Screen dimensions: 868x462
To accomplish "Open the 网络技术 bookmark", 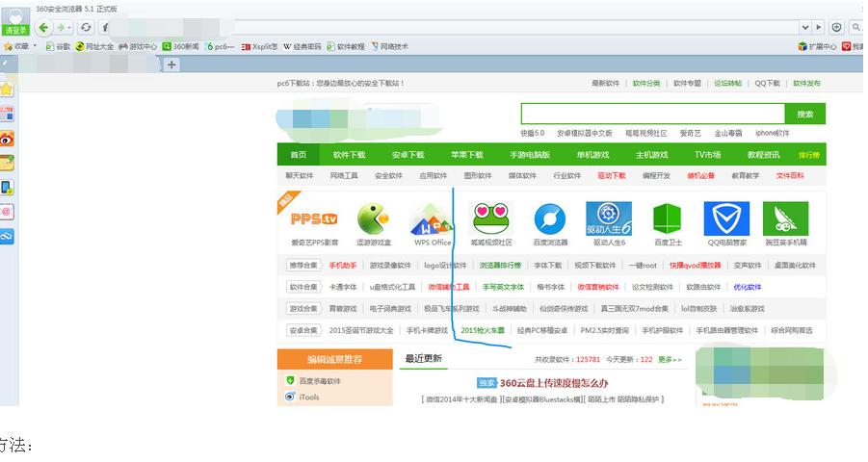I will [x=390, y=46].
